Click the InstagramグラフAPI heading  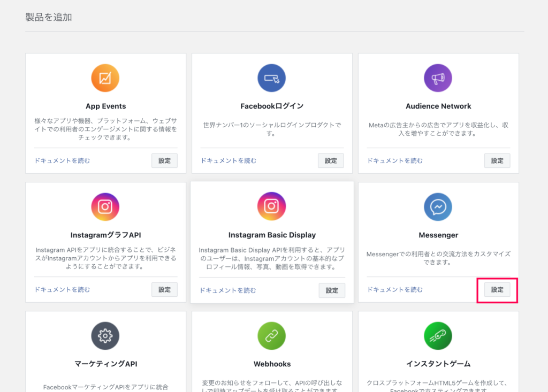(106, 235)
